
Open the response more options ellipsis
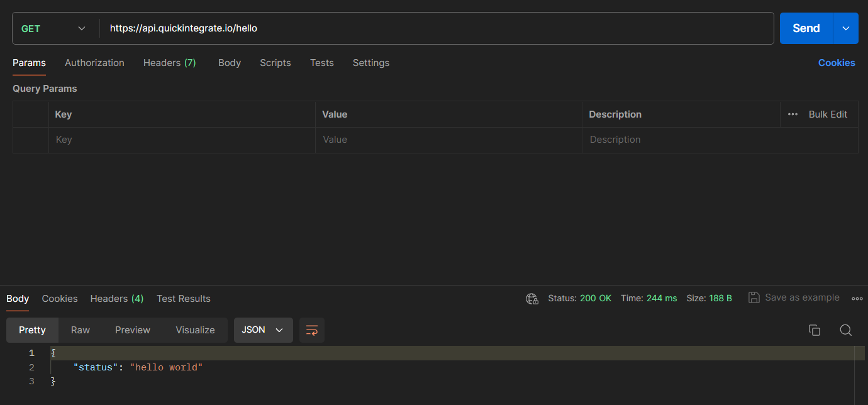point(857,299)
